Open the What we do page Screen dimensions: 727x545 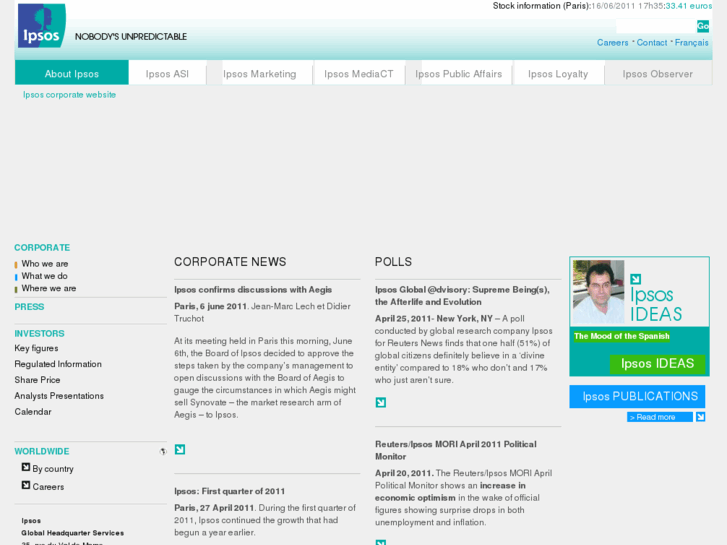(x=45, y=276)
